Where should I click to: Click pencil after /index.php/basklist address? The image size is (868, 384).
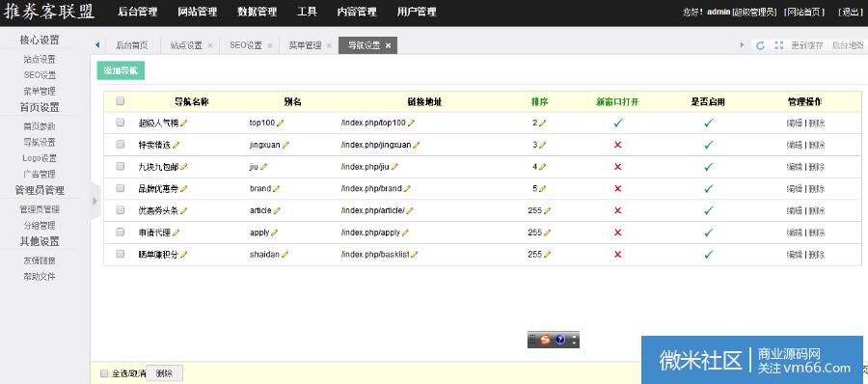414,255
